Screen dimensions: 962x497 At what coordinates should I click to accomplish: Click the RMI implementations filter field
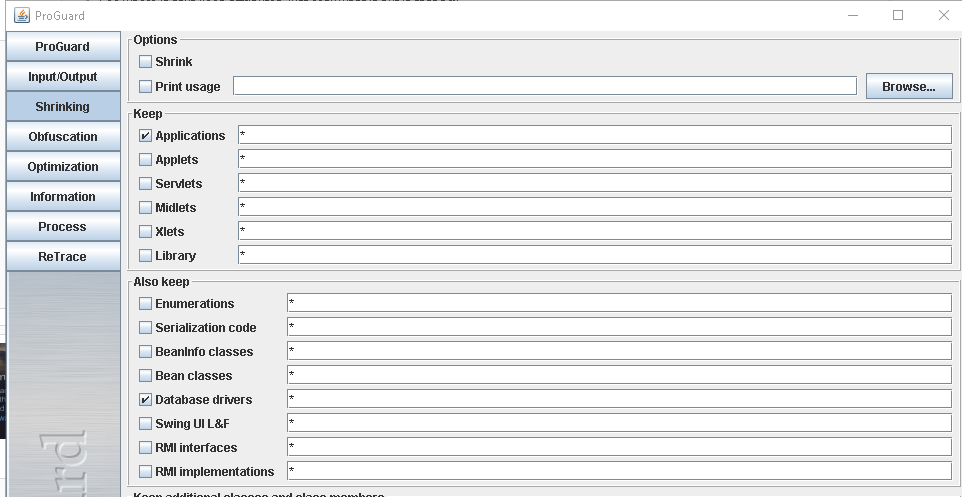coord(619,471)
